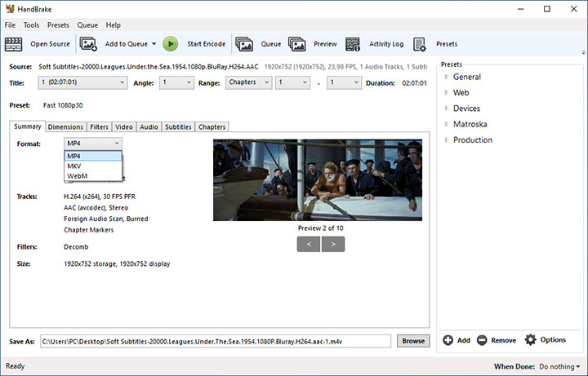The image size is (588, 376).
Task: Show the previous preview image
Action: pos(309,244)
